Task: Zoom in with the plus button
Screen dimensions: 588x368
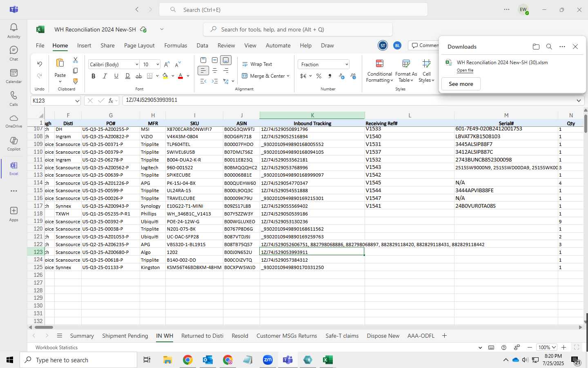Action: click(x=563, y=348)
